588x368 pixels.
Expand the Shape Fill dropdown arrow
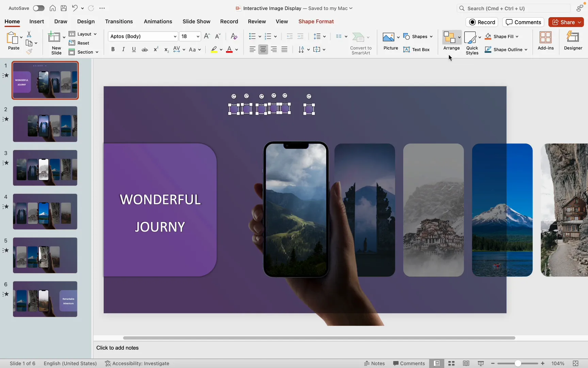(517, 36)
